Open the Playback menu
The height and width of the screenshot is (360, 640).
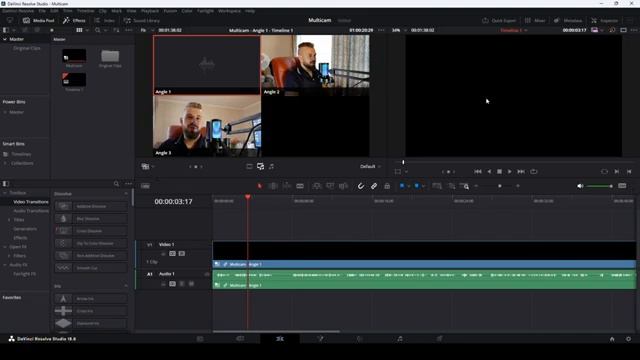(x=150, y=11)
